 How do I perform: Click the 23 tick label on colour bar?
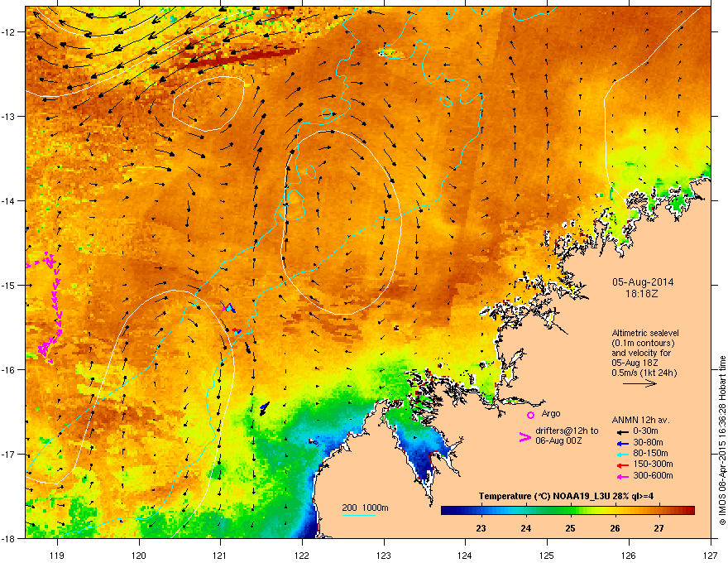pyautogui.click(x=481, y=528)
